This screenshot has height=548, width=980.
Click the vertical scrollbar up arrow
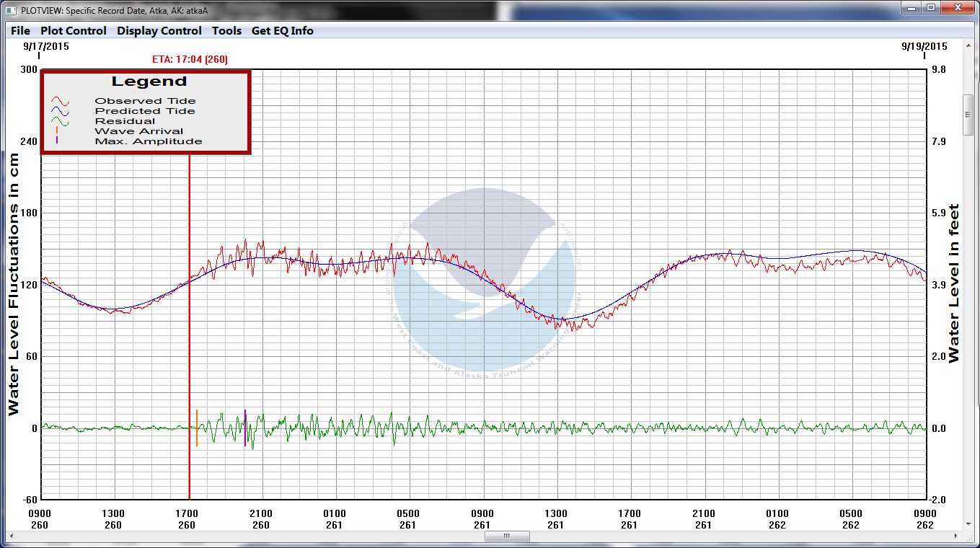coord(968,45)
